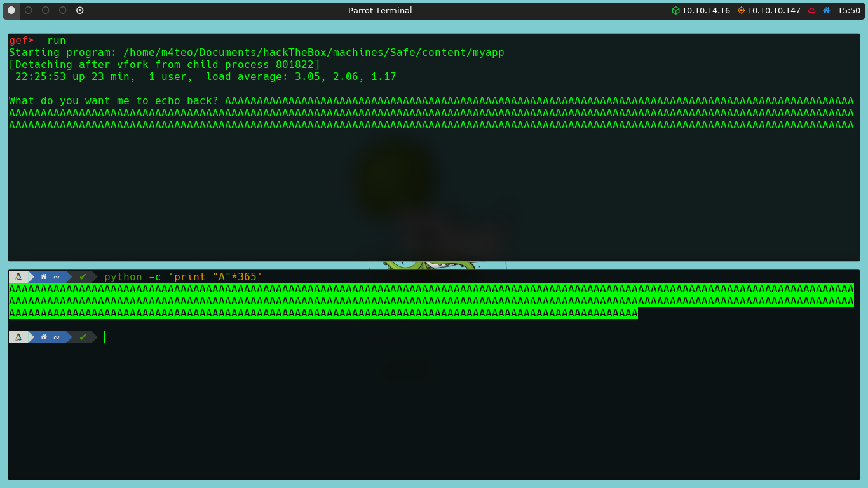Click the green checkmark on empty prompt
This screenshot has width=868, height=488.
click(83, 337)
